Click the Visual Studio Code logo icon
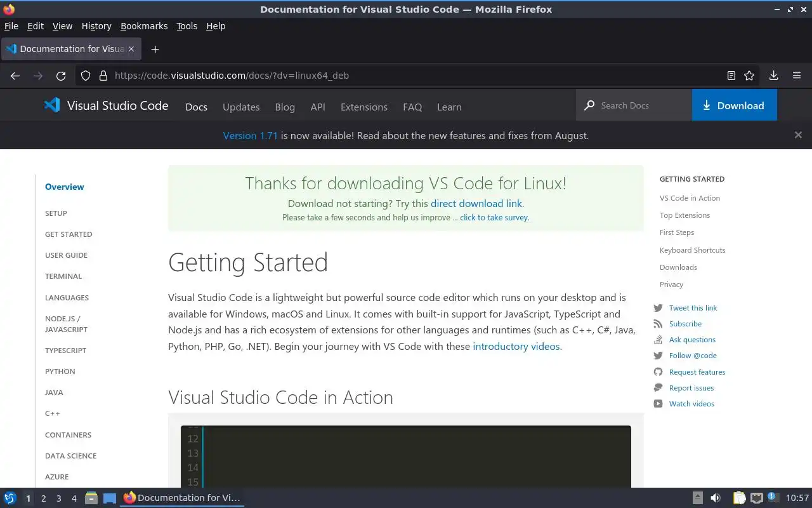 [52, 105]
